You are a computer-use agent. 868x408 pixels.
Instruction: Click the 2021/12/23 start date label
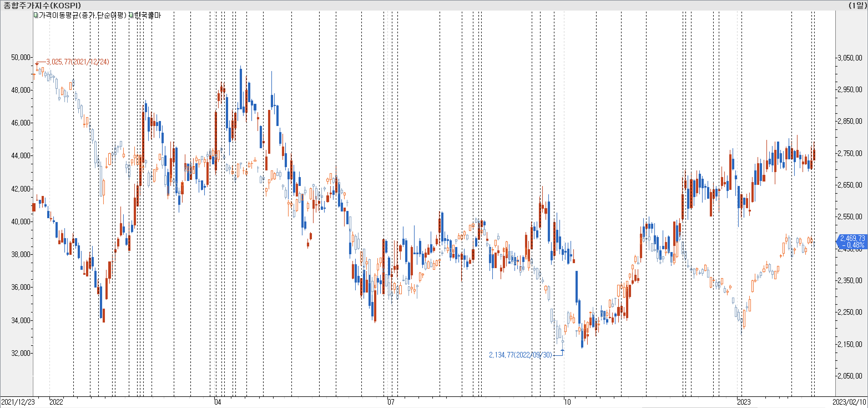point(18,402)
